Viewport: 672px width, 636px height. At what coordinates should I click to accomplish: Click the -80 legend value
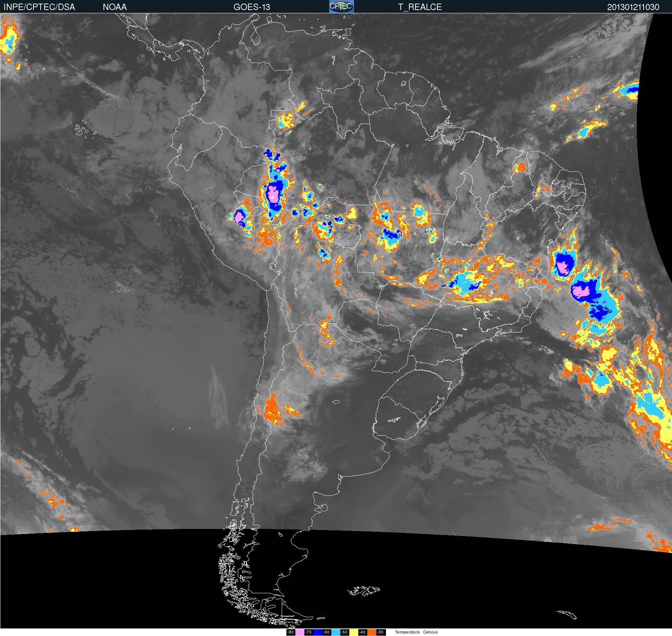(x=291, y=632)
